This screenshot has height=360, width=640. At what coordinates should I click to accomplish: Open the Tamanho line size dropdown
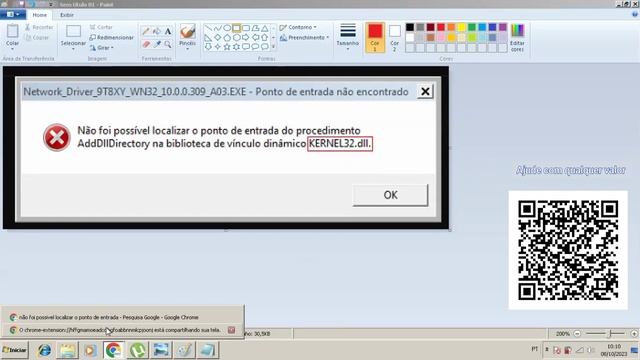(x=348, y=37)
